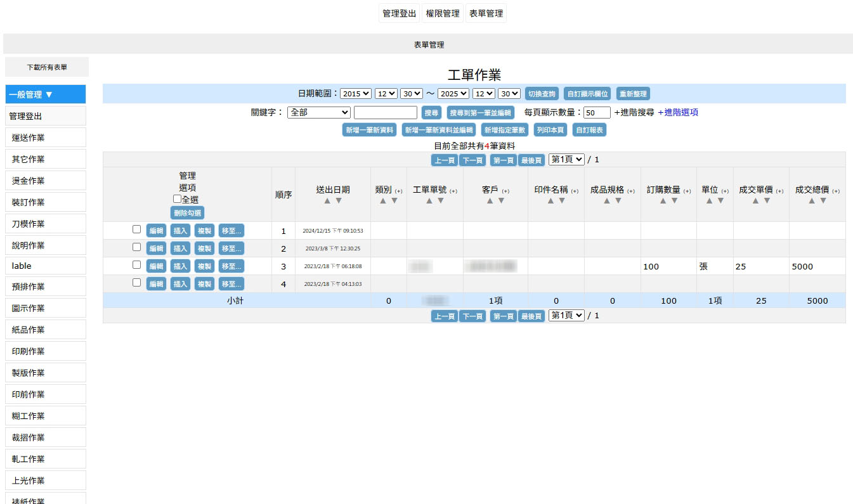Image resolution: width=853 pixels, height=504 pixels.
Task: Click 複製 for row 2
Action: (x=204, y=249)
